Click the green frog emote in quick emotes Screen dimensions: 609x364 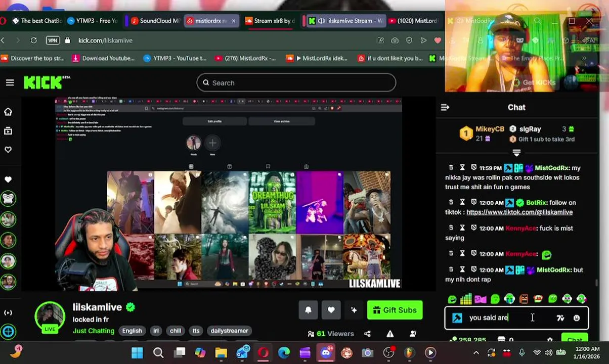pyautogui.click(x=452, y=299)
